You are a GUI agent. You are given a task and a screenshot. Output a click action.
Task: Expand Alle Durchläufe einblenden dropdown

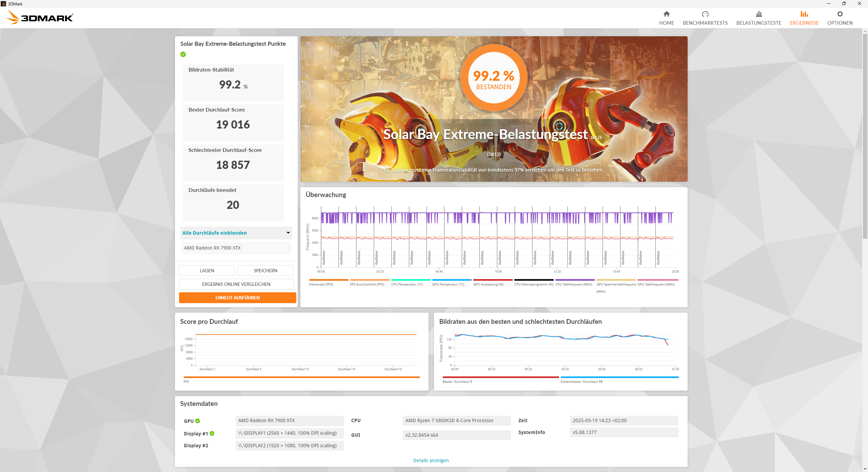[215, 233]
